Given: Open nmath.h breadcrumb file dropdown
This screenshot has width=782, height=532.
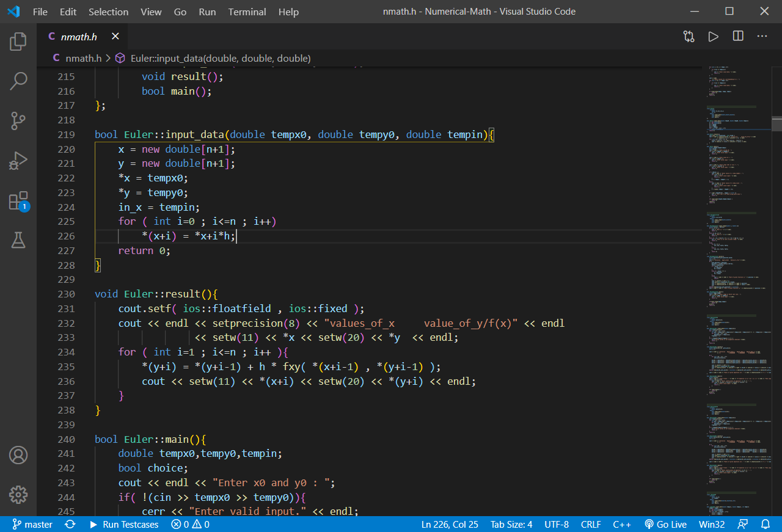Looking at the screenshot, I should (83, 59).
